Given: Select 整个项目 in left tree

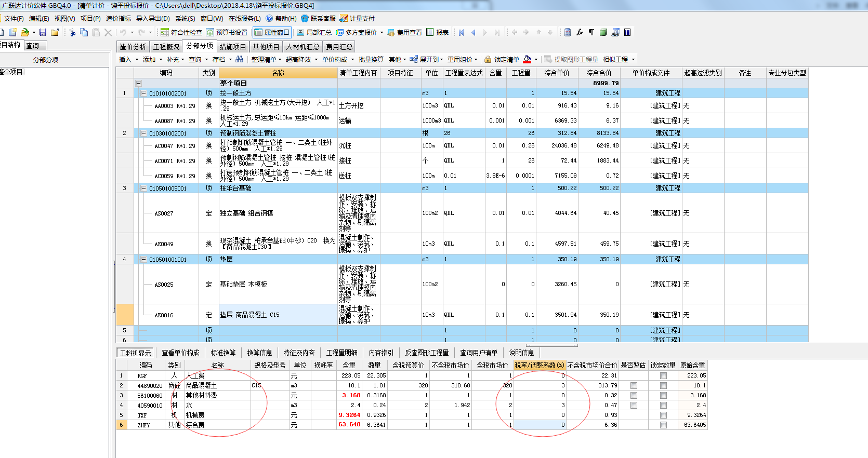Looking at the screenshot, I should click(x=11, y=72).
